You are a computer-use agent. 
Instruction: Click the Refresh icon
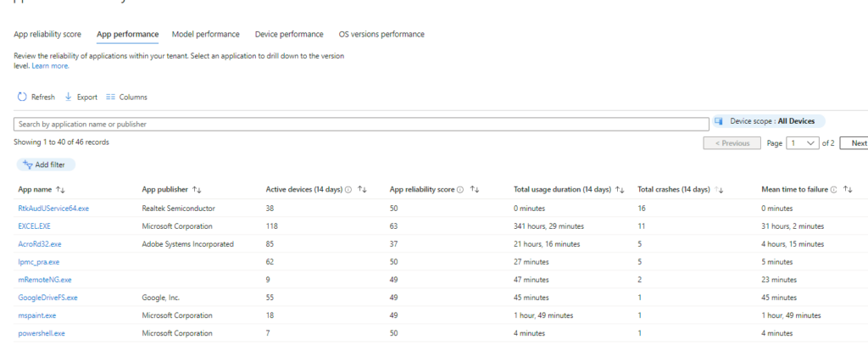click(23, 97)
